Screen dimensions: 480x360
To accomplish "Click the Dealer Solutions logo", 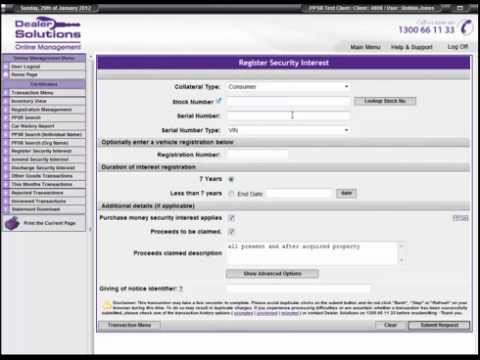I will [48, 34].
